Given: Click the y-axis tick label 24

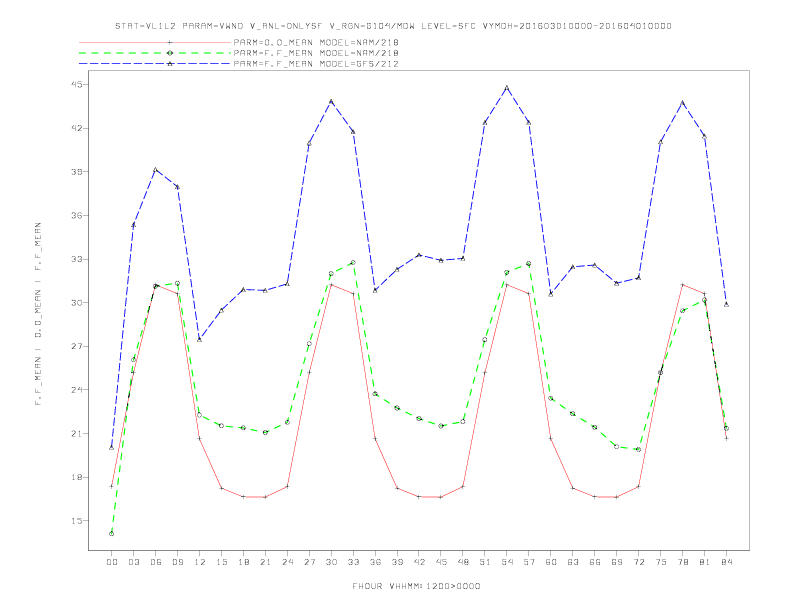Looking at the screenshot, I should coord(75,390).
